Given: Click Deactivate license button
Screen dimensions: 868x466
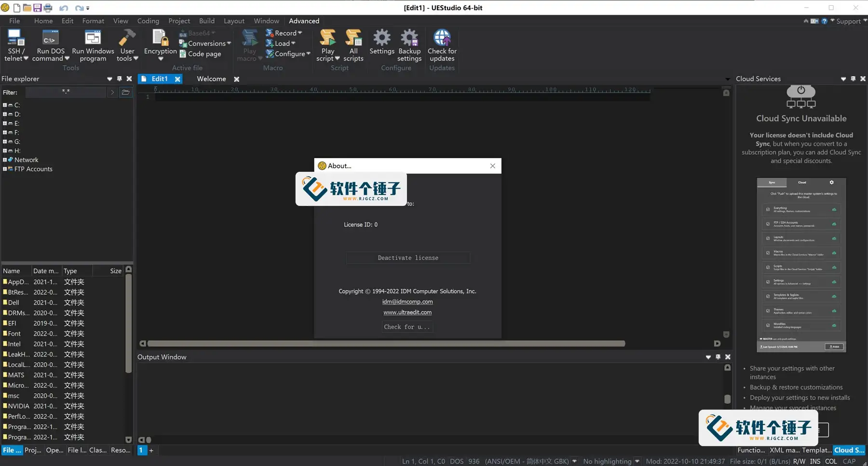Looking at the screenshot, I should (x=408, y=258).
